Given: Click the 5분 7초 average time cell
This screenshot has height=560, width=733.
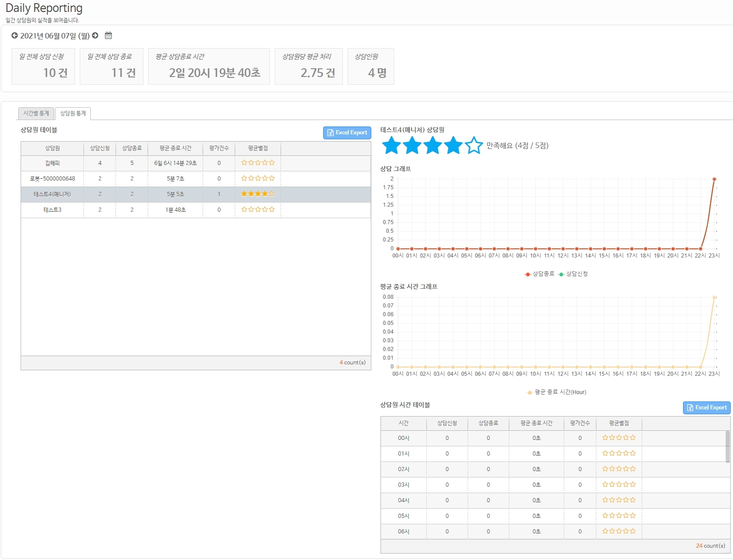Looking at the screenshot, I should [176, 179].
